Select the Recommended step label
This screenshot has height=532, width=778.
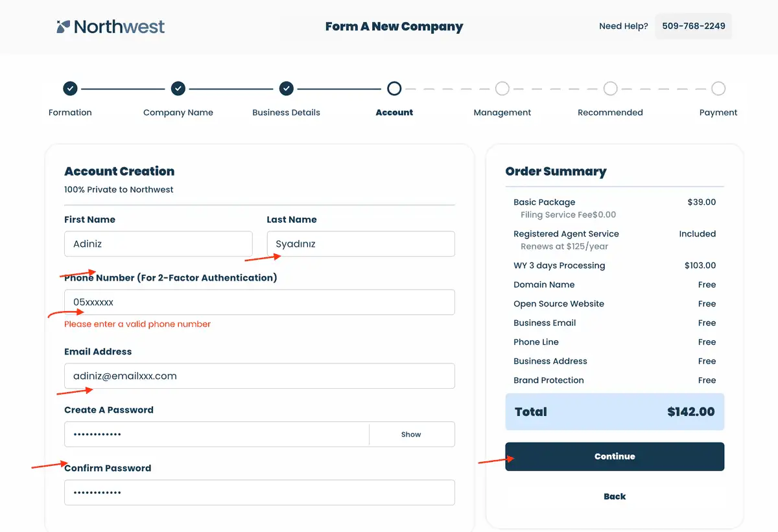(x=610, y=113)
